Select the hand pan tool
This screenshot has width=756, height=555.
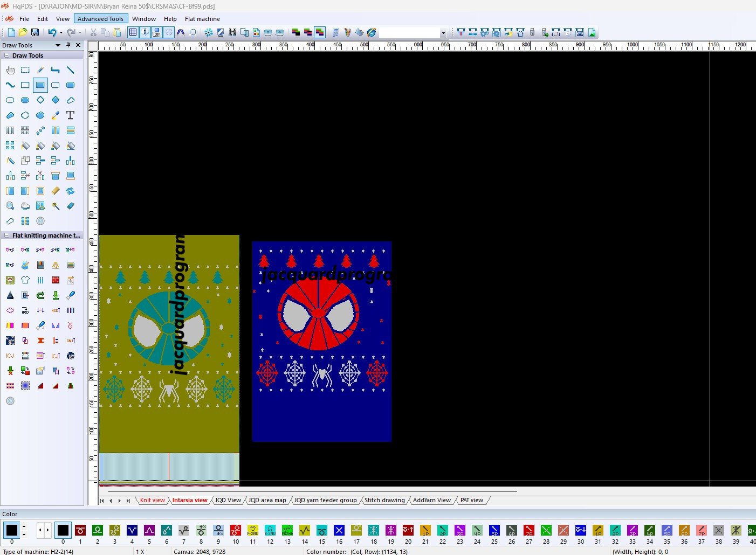click(x=10, y=70)
